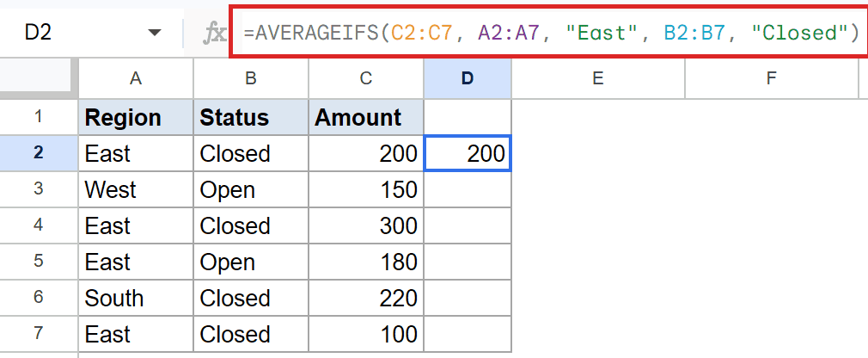Click the Status header cell
The image size is (868, 358).
point(251,117)
